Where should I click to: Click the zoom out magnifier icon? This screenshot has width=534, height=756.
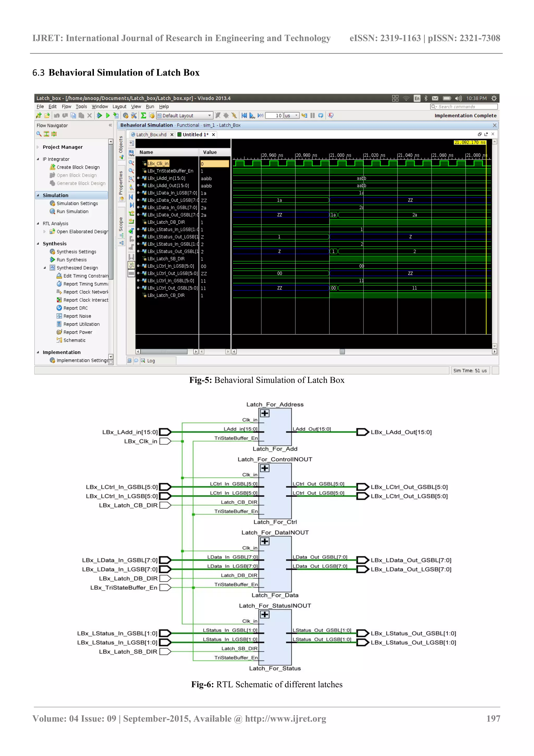click(x=131, y=171)
